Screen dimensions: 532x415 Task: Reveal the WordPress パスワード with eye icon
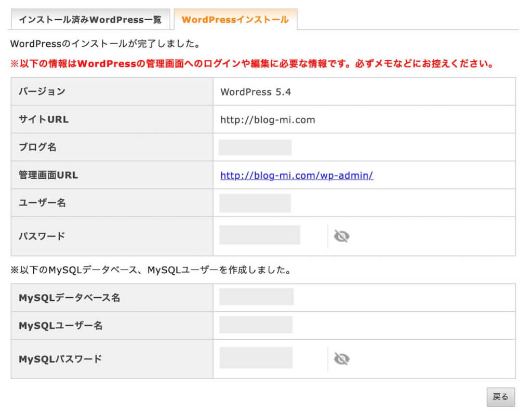pyautogui.click(x=342, y=236)
